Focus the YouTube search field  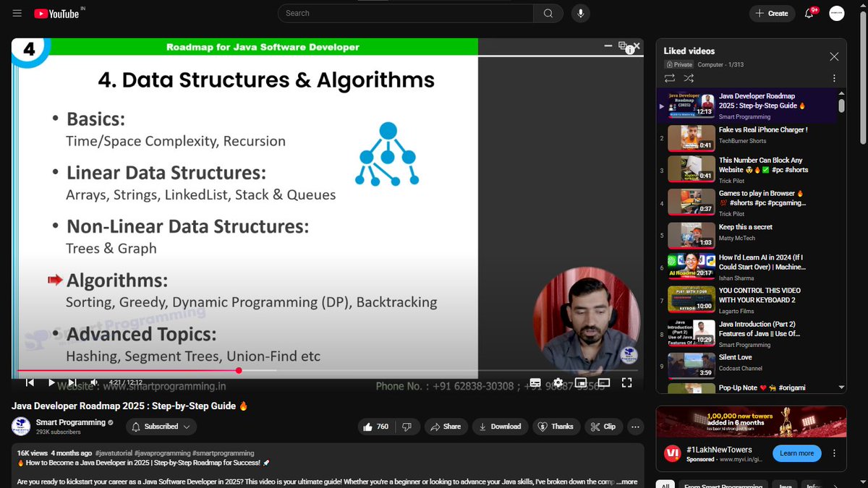(405, 13)
